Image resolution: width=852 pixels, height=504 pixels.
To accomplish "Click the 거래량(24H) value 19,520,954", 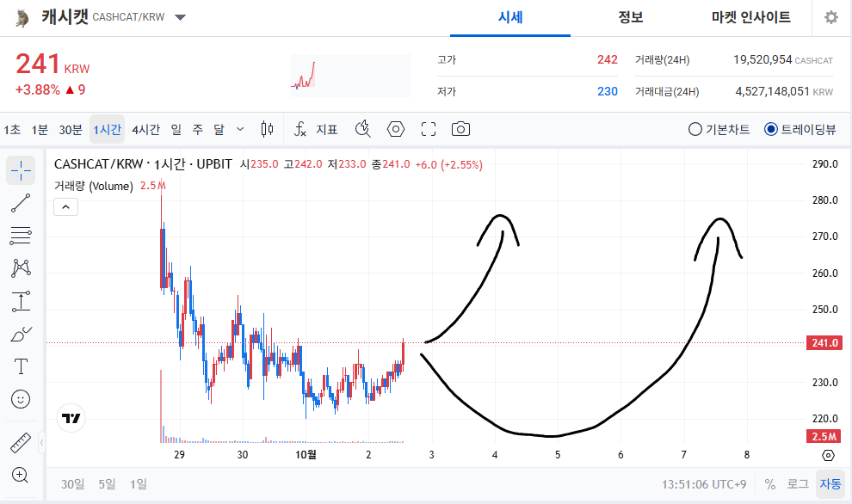I will click(762, 59).
